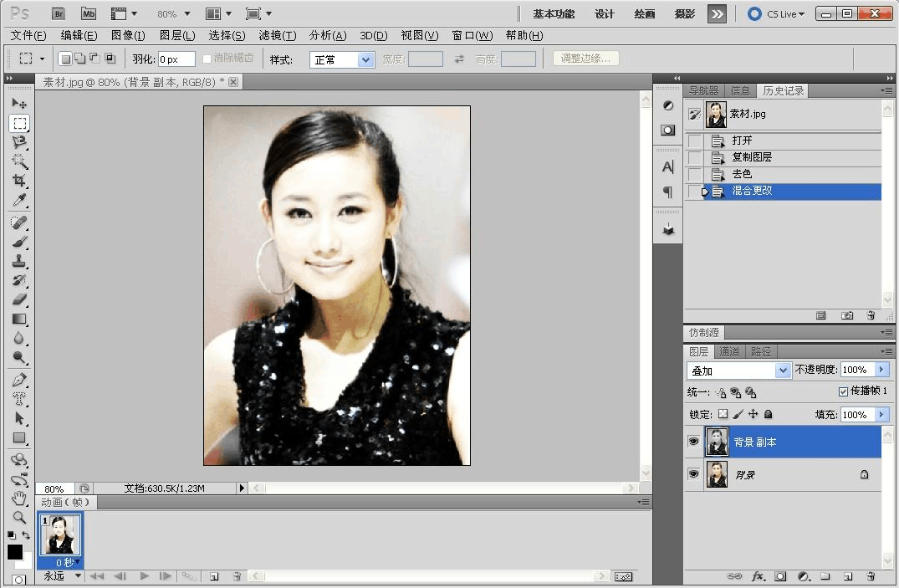899x588 pixels.
Task: Open the 图像(I) menu
Action: tap(128, 36)
